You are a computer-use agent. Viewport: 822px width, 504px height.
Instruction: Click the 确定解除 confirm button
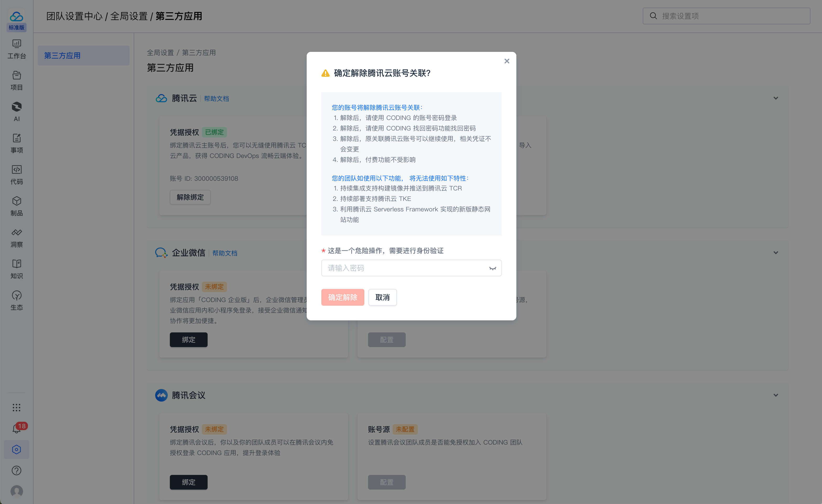tap(343, 297)
